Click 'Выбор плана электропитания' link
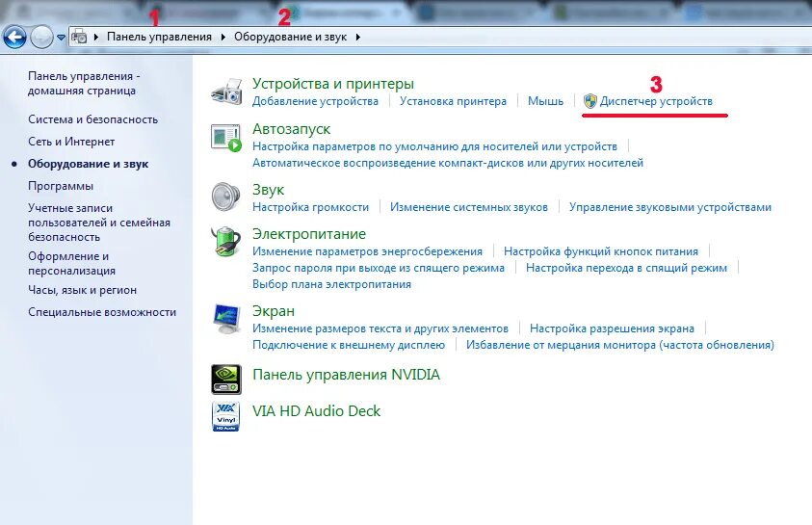Screen dimensions: 812x525 click(331, 284)
